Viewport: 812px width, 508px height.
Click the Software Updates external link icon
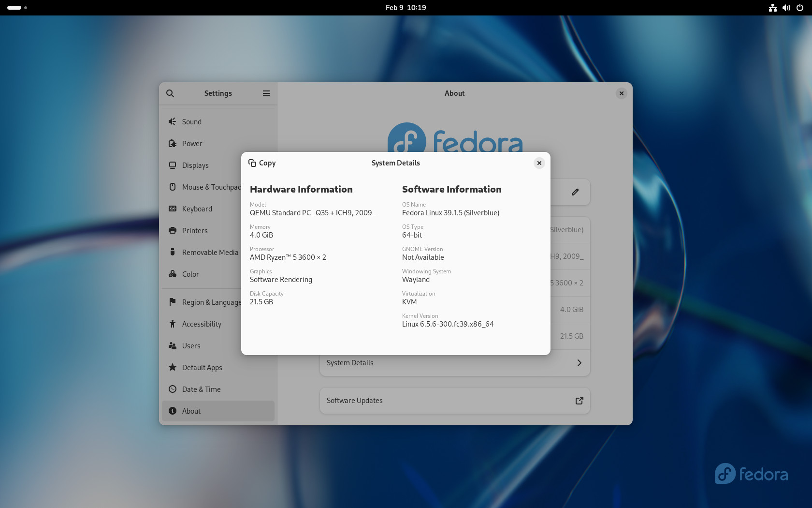pos(579,401)
